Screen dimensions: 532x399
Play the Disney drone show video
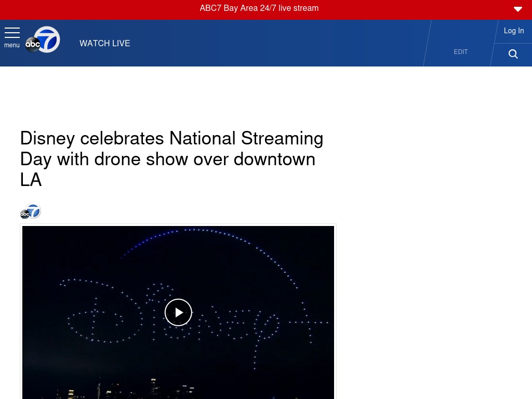pyautogui.click(x=179, y=312)
